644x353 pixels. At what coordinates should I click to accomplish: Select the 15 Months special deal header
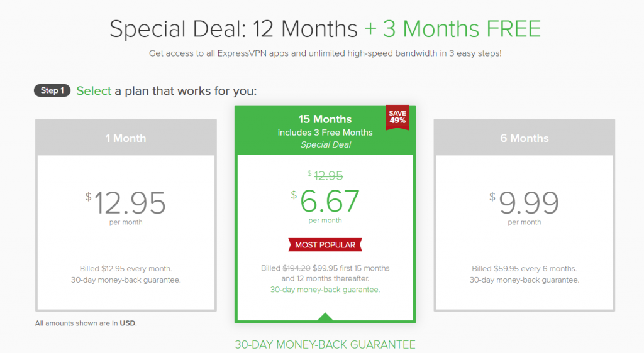pyautogui.click(x=325, y=131)
